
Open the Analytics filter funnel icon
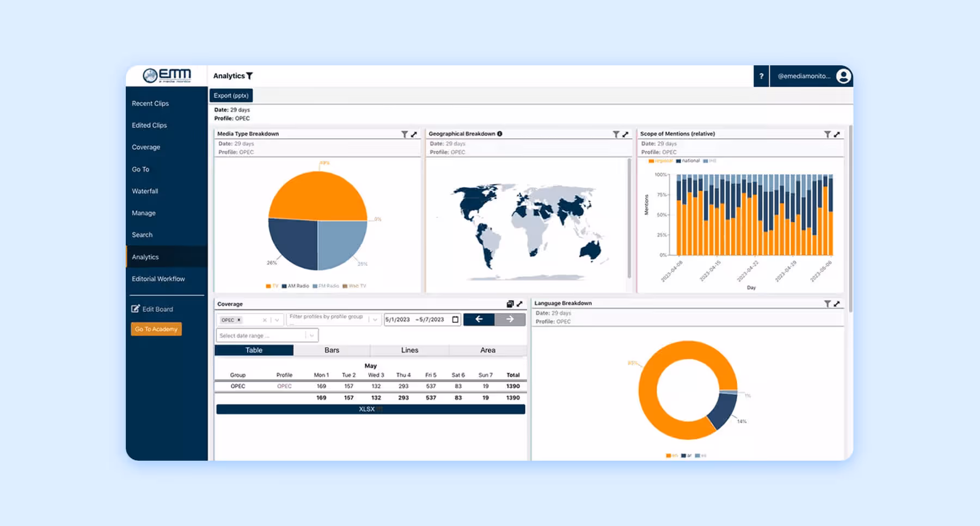[249, 76]
